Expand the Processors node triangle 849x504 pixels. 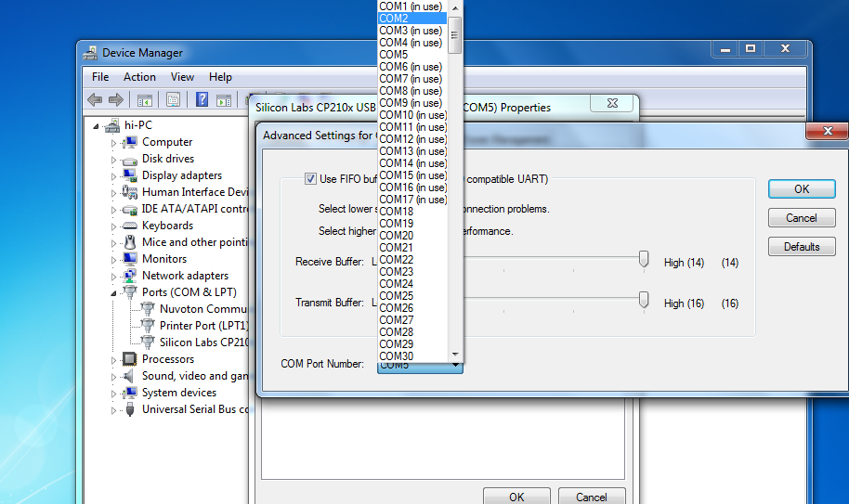113,360
